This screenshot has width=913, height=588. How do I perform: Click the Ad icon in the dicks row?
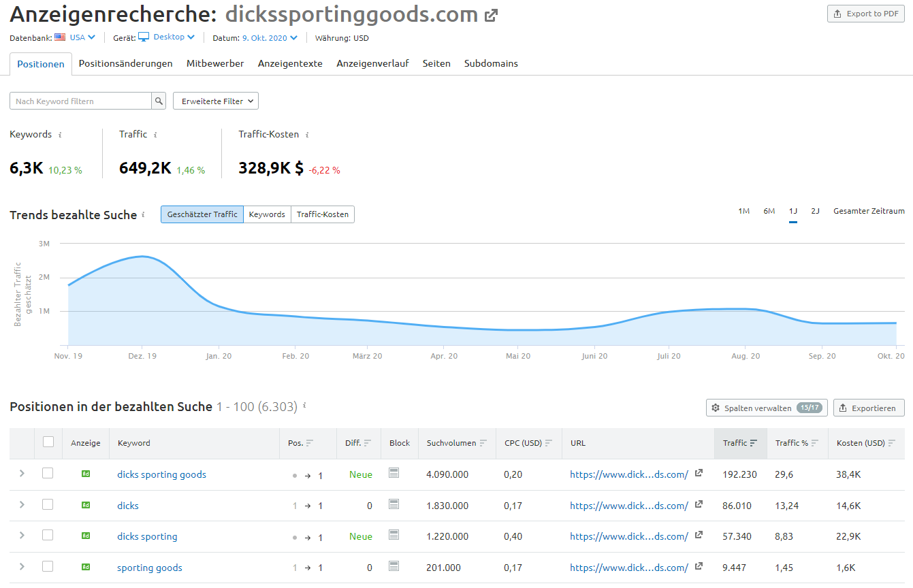pos(86,505)
